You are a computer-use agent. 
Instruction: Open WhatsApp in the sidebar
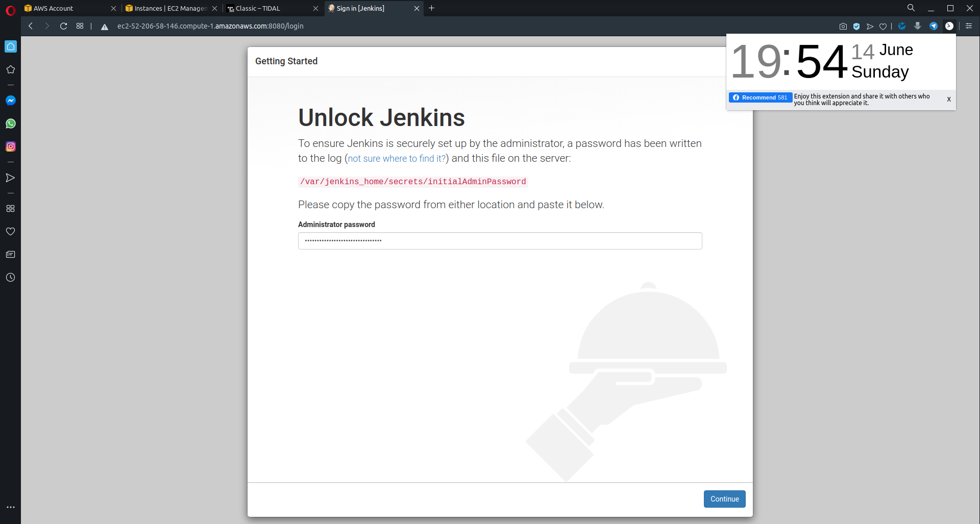click(x=11, y=123)
